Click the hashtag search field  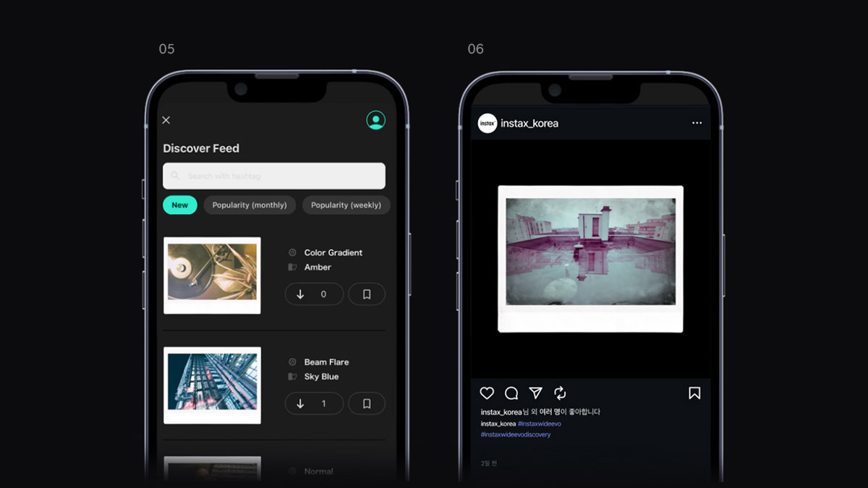[274, 176]
